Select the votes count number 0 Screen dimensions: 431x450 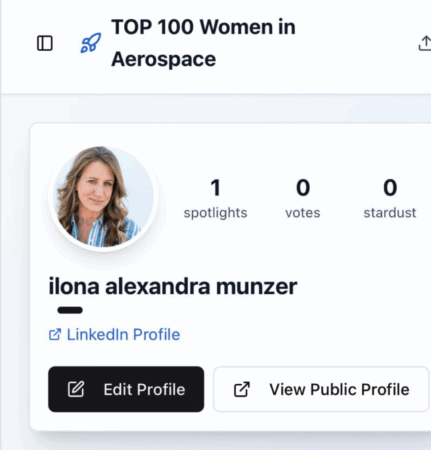coord(303,187)
